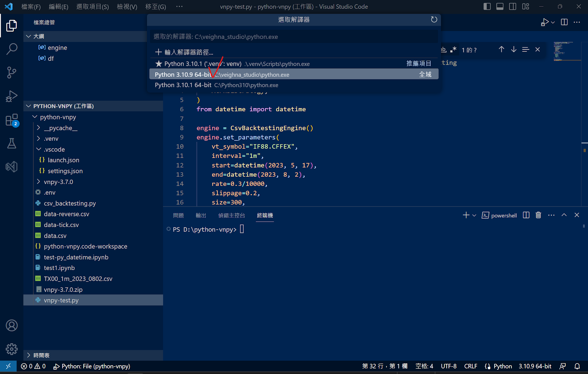This screenshot has height=374, width=588.
Task: Kill the terminal with trash icon
Action: click(538, 215)
